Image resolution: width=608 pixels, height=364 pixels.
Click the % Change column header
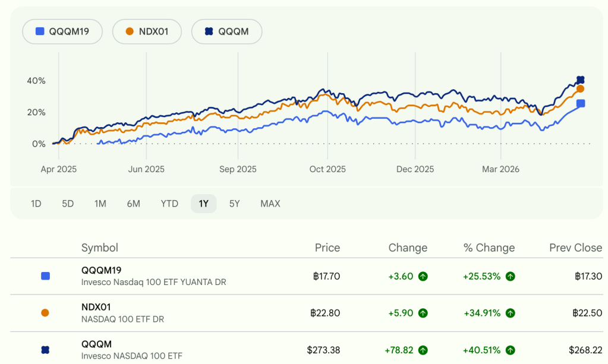pos(489,248)
